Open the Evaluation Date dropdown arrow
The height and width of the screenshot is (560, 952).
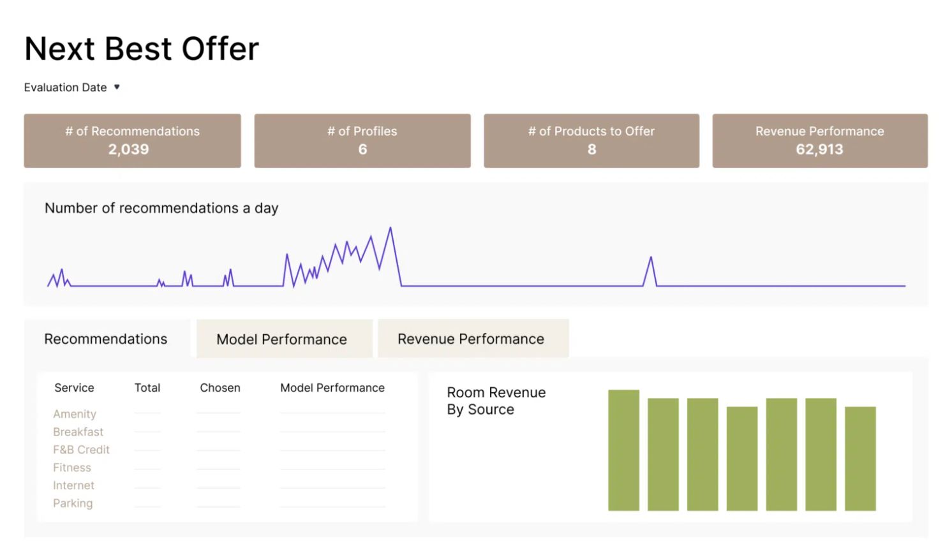[x=117, y=87]
